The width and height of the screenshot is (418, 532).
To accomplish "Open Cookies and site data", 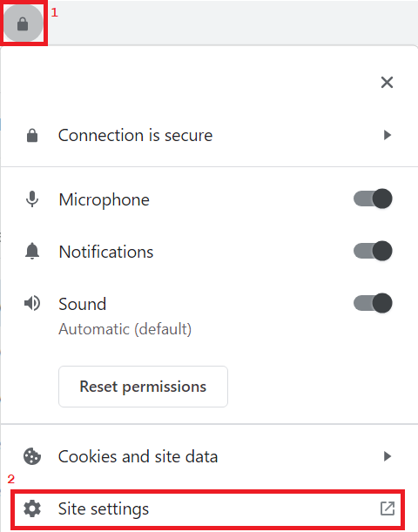I will pyautogui.click(x=209, y=456).
